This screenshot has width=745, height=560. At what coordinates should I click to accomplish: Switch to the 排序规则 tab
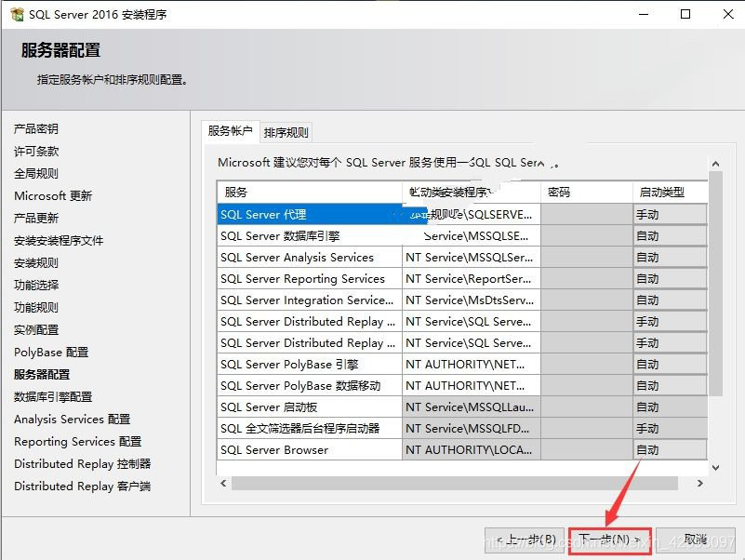point(286,133)
